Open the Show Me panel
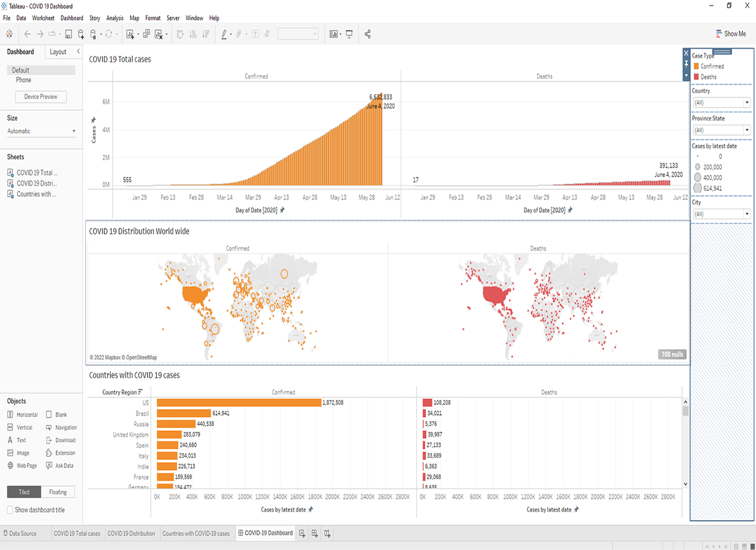 click(731, 34)
